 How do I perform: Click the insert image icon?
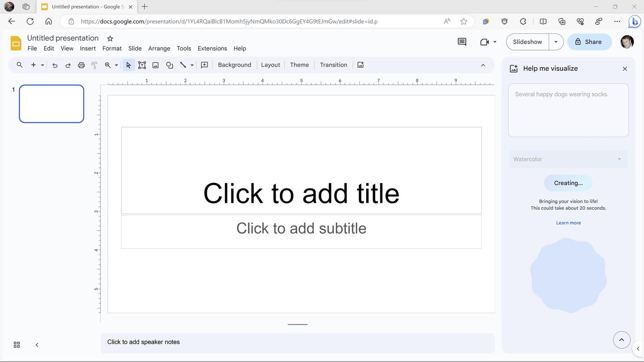click(155, 65)
